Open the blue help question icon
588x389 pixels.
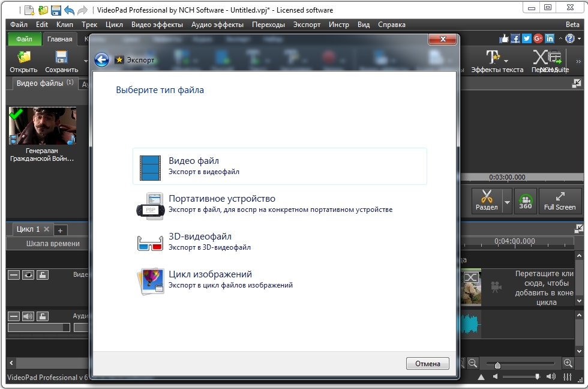[x=570, y=38]
